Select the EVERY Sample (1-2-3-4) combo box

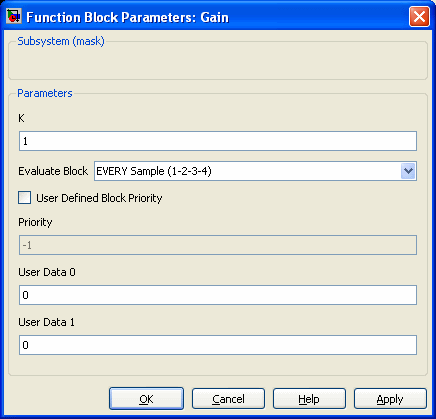pyautogui.click(x=255, y=171)
